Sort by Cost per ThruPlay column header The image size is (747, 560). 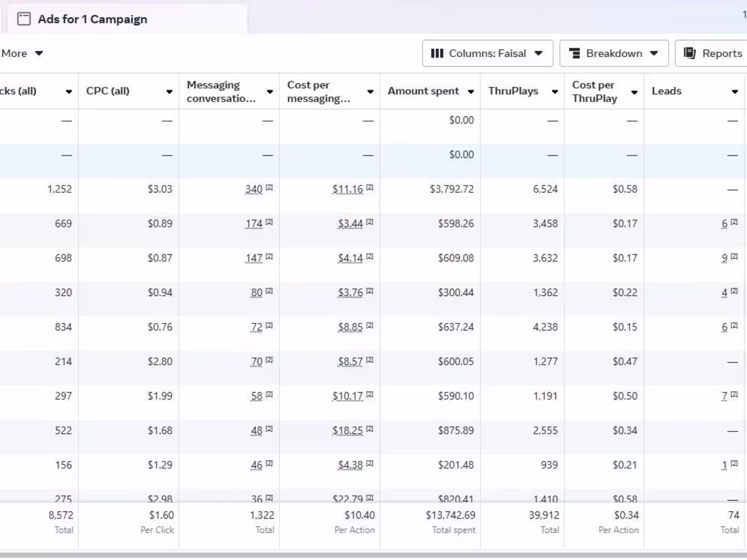595,92
